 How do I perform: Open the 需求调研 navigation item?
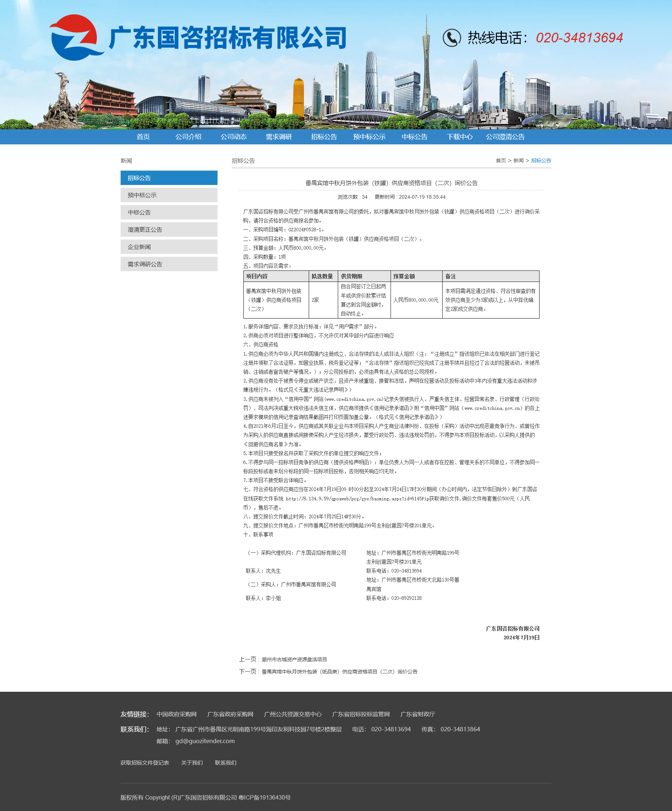279,137
